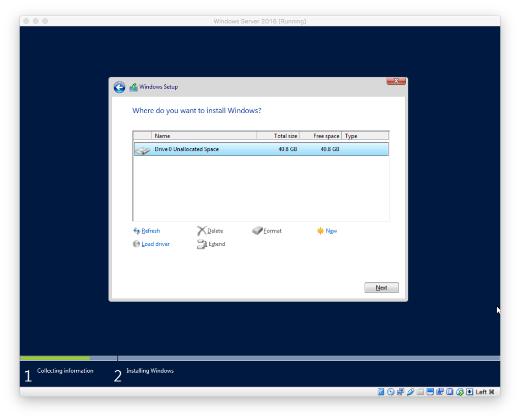Click the Delete X icon
The image size is (520, 420).
pos(201,231)
